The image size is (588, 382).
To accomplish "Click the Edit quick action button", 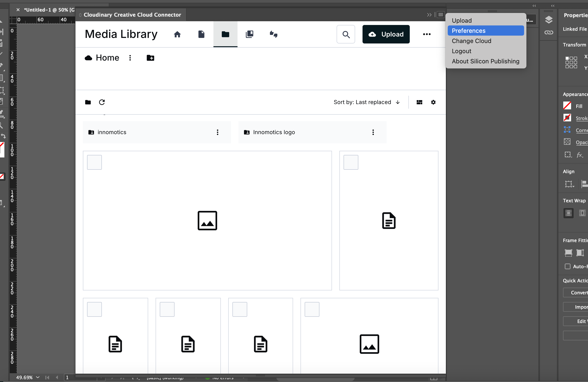I will pyautogui.click(x=576, y=321).
